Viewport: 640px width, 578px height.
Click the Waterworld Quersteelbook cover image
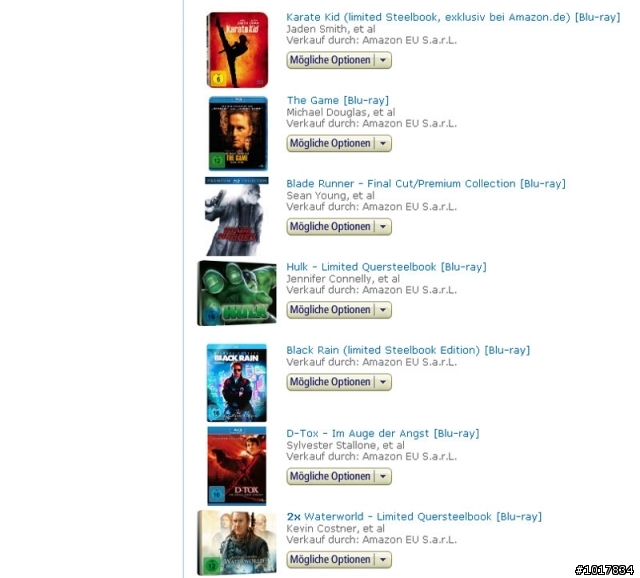pos(237,543)
